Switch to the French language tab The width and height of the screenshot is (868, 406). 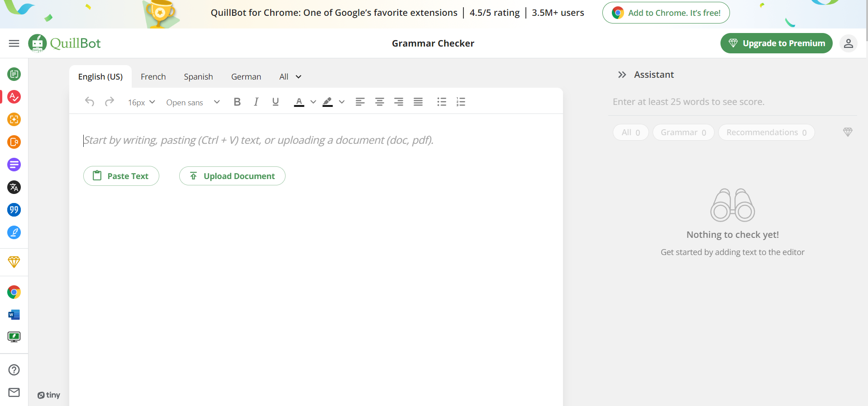pos(153,77)
